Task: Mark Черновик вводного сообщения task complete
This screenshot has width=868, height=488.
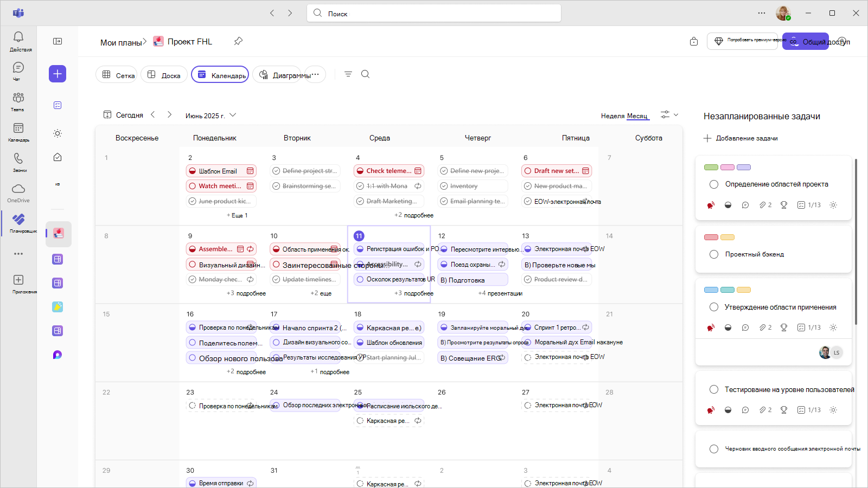Action: 714,449
